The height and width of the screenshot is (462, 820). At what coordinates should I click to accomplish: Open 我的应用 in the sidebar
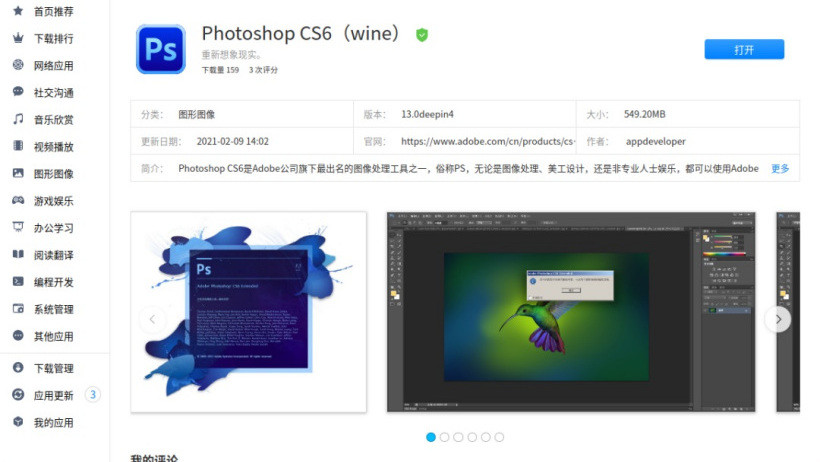(54, 423)
